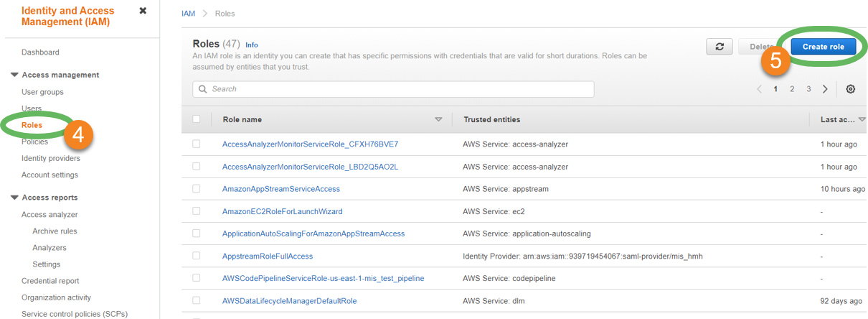The image size is (868, 319).
Task: Click the Trusted entities column header
Action: [492, 119]
